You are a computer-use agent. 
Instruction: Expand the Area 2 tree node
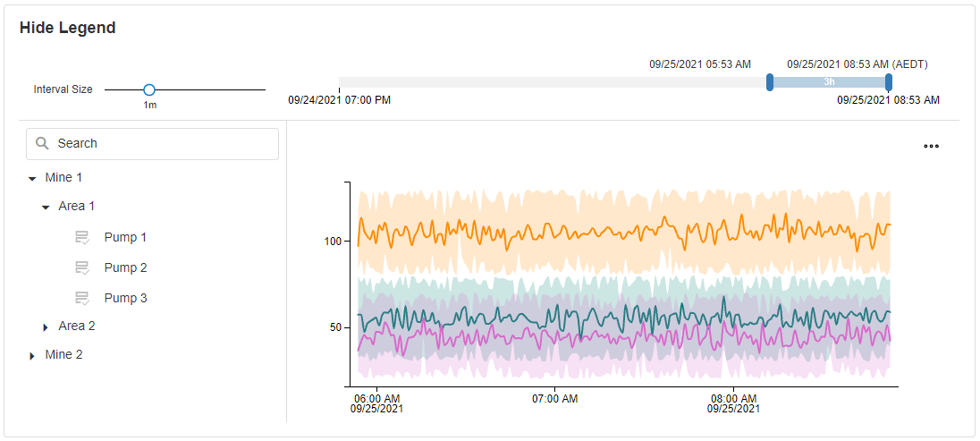tap(46, 327)
